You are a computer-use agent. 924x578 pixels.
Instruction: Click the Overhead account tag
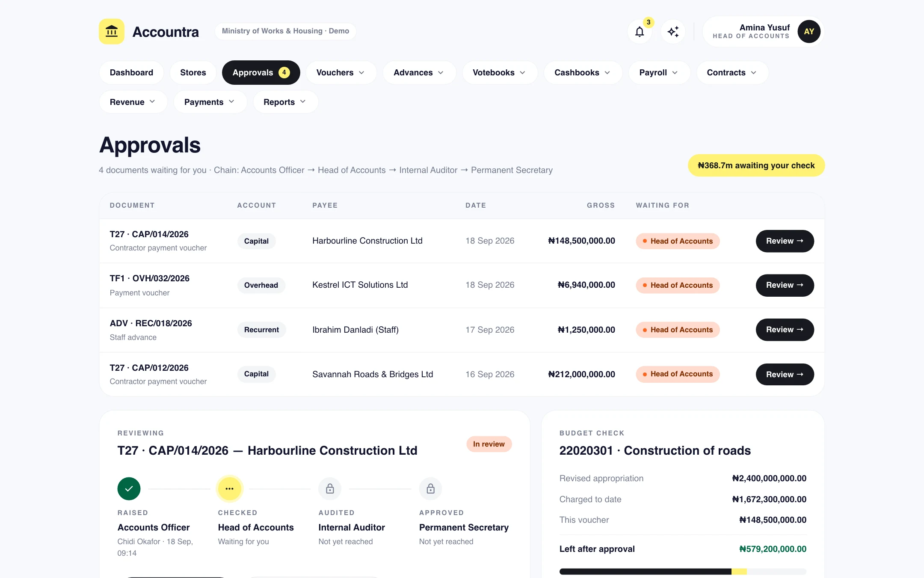261,285
